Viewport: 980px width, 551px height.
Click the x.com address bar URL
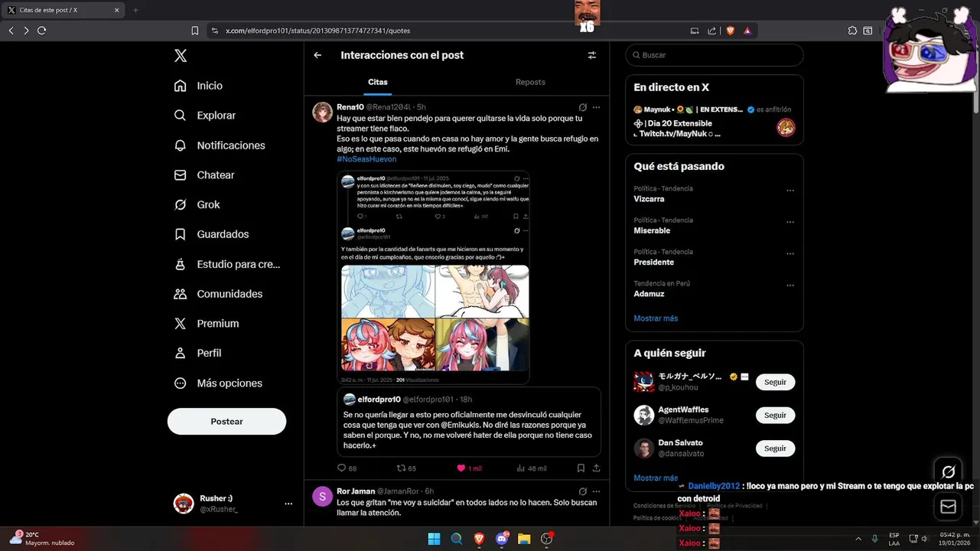pyautogui.click(x=317, y=31)
